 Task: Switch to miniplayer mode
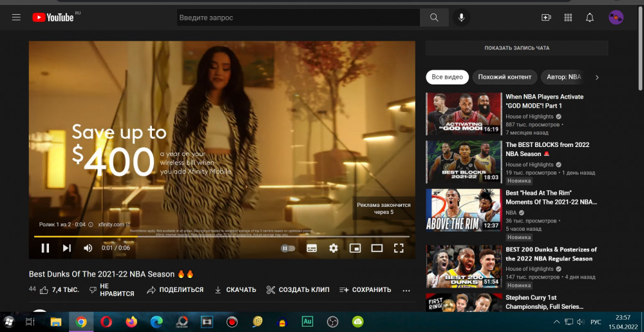pos(355,248)
